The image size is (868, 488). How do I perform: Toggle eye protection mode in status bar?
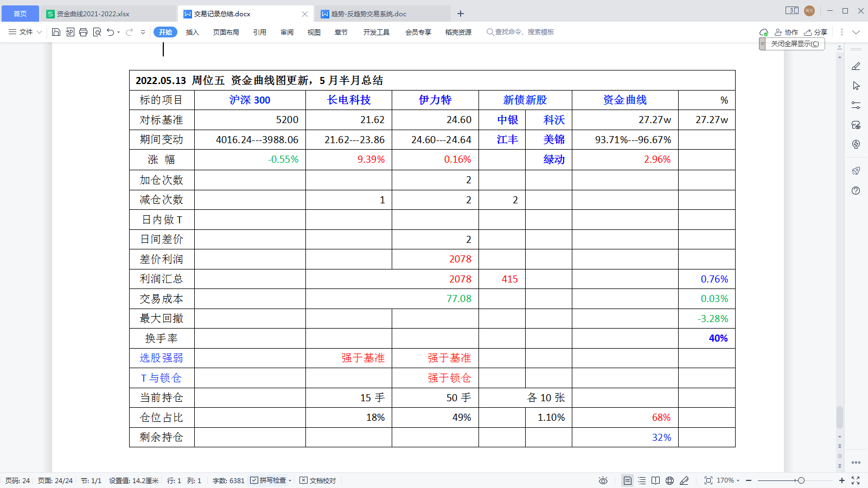pos(603,480)
